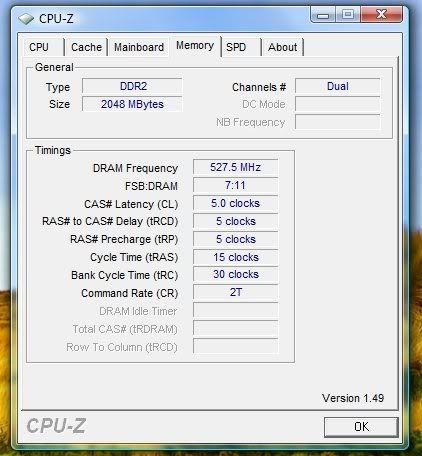
Task: Click the Command Rate (CR) label
Action: [130, 293]
